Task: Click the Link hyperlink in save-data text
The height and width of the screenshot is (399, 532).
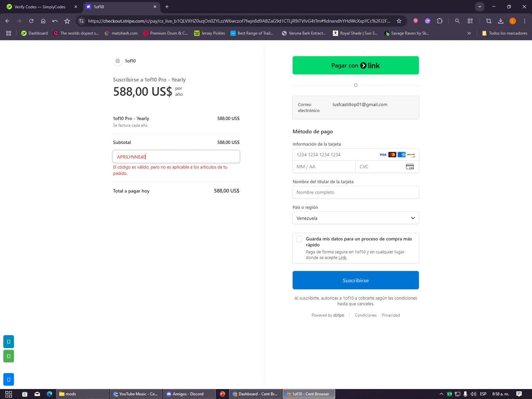Action: 342,258
